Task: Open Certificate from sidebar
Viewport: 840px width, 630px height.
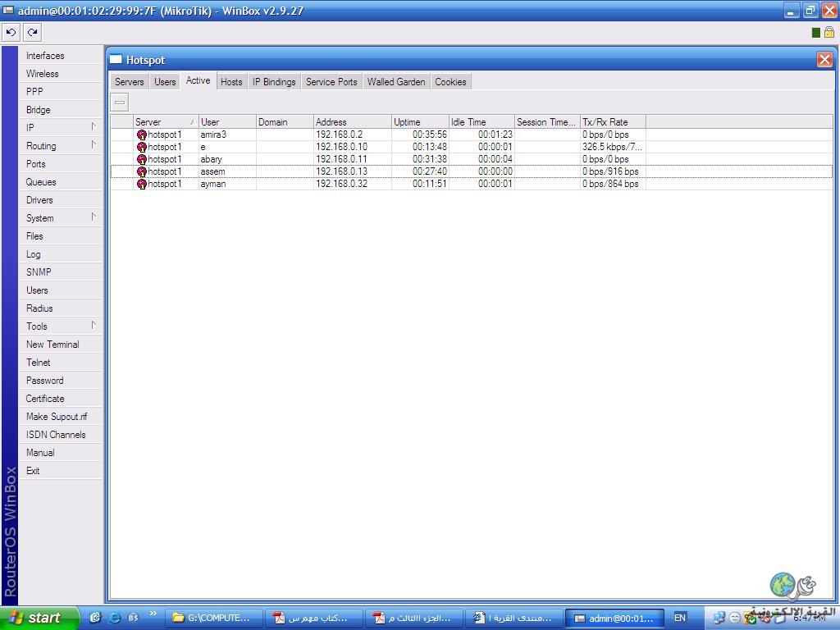Action: (61, 398)
